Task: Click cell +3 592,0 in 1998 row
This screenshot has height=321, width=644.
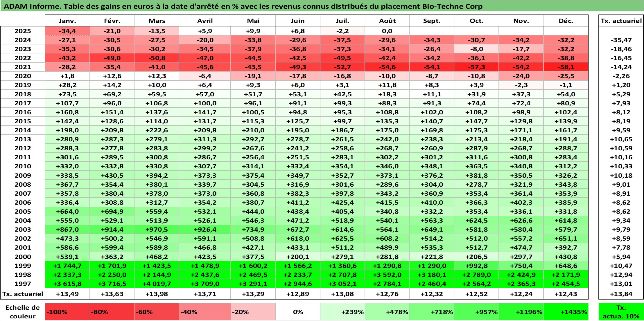Action: coord(387,275)
